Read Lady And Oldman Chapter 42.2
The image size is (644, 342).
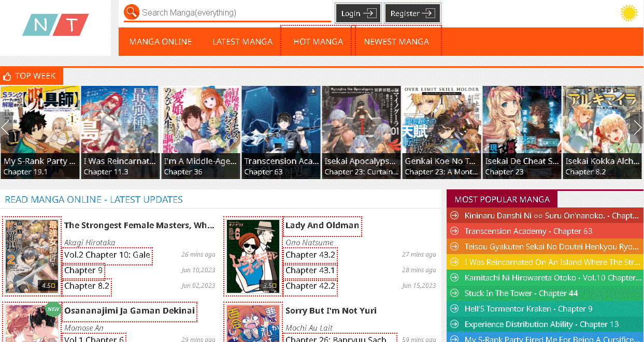pos(310,286)
